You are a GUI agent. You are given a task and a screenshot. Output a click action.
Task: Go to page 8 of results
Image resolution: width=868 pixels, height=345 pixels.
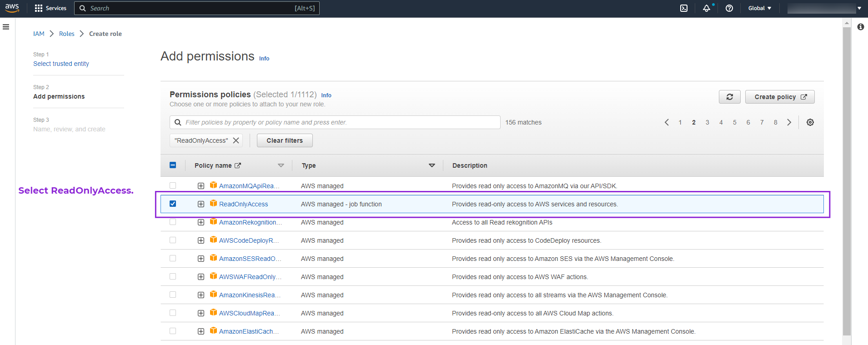pos(776,122)
